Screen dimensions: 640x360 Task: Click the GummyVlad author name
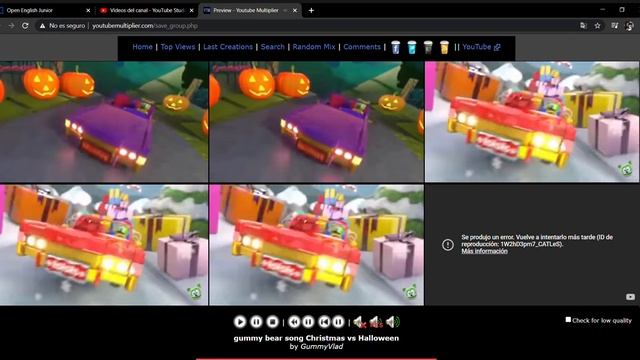[322, 347]
